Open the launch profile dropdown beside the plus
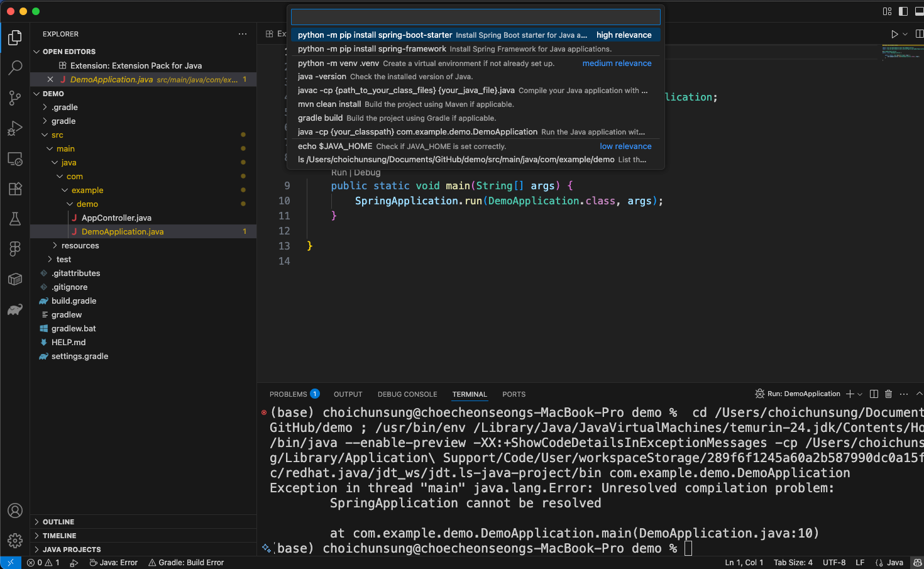This screenshot has height=569, width=924. pos(860,394)
